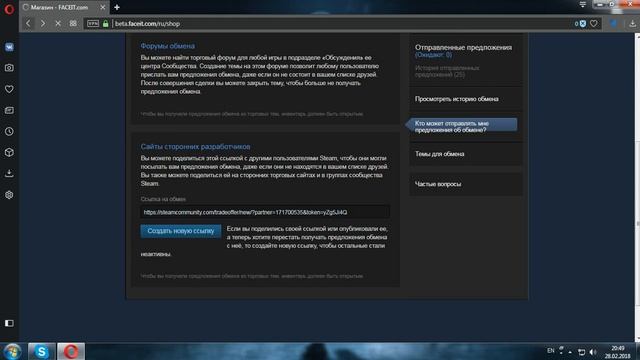Open the Opera menu logo
The width and height of the screenshot is (640, 360).
[9, 9]
